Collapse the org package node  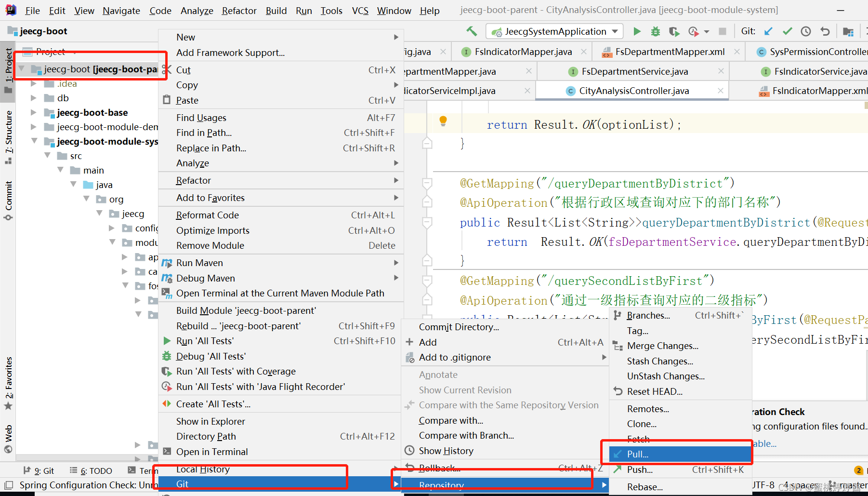click(x=86, y=199)
